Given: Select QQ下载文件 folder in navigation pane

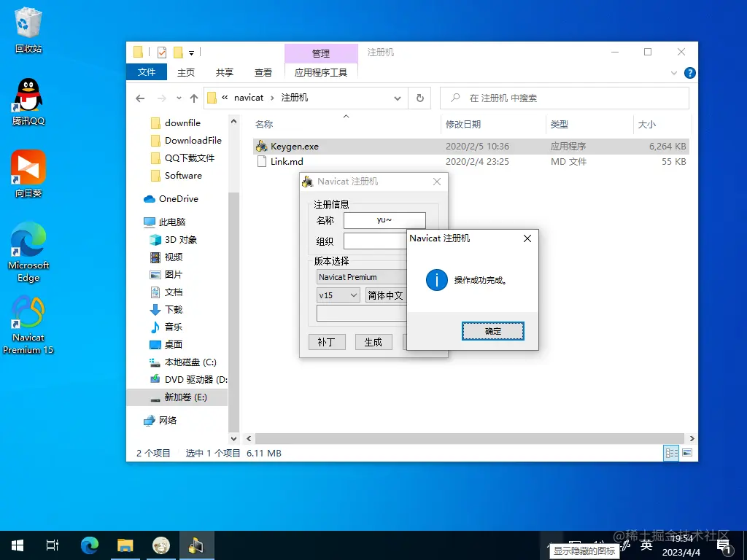Looking at the screenshot, I should [x=190, y=158].
